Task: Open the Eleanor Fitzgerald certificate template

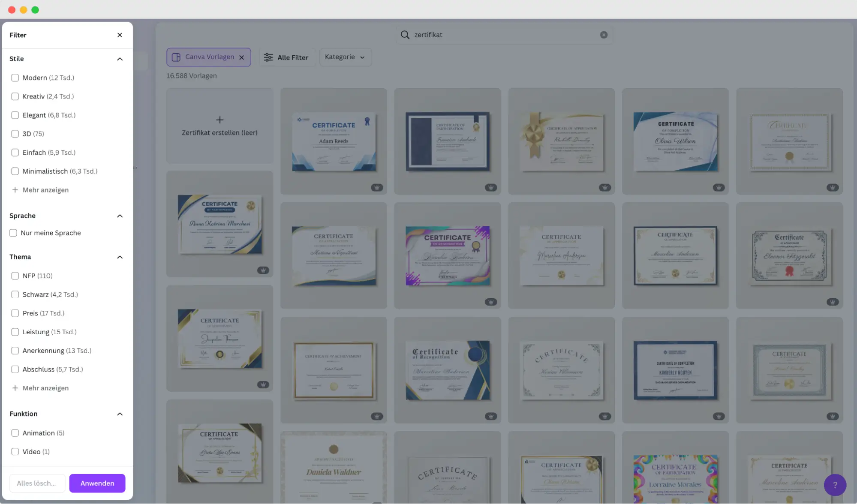Action: [789, 256]
